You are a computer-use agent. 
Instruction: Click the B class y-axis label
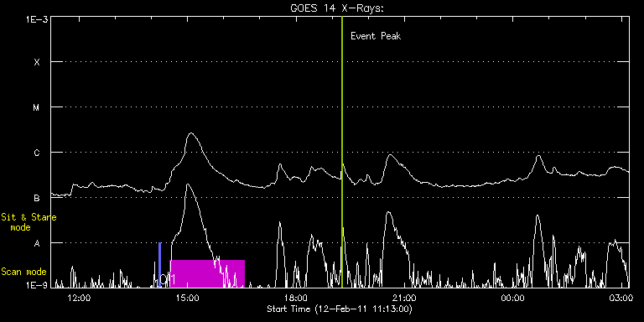point(37,198)
